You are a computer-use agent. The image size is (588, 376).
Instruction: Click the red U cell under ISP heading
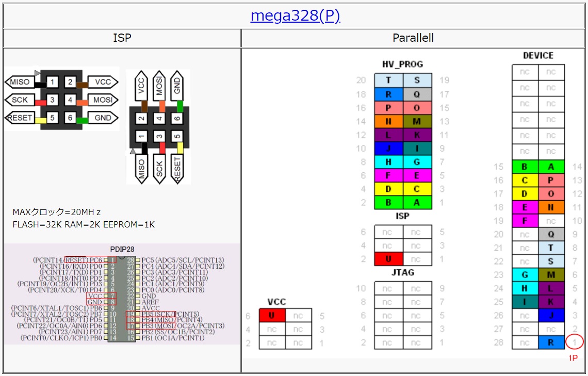388,259
